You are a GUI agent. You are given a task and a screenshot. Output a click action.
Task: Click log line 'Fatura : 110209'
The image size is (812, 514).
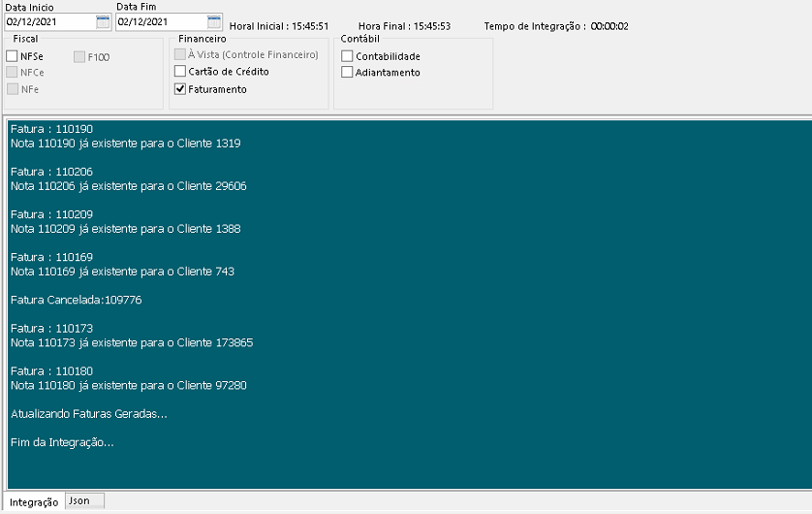point(51,214)
